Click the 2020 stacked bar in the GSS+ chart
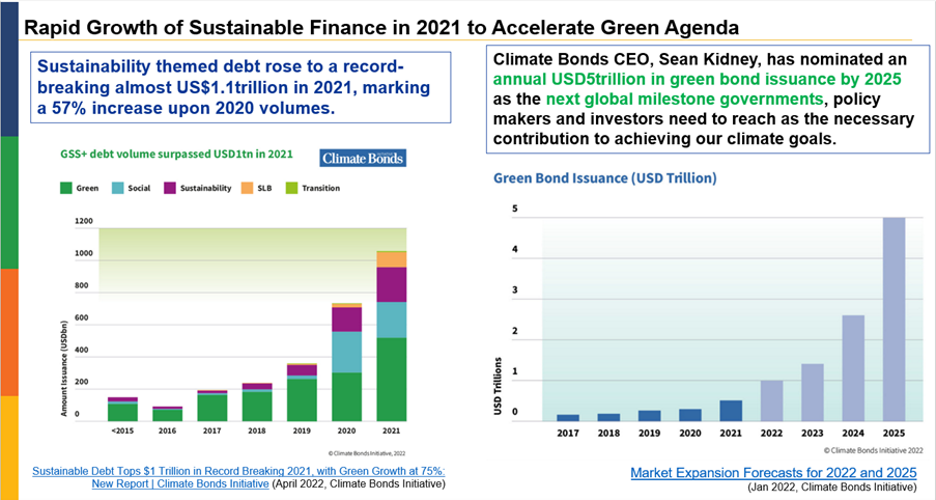The height and width of the screenshot is (500, 936). 347,362
